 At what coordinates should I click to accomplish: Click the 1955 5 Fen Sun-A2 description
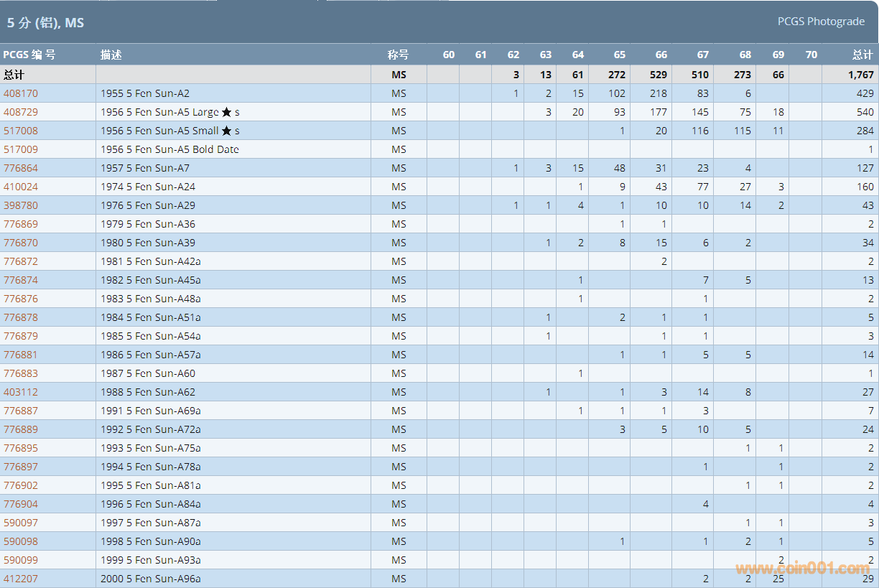click(x=145, y=93)
